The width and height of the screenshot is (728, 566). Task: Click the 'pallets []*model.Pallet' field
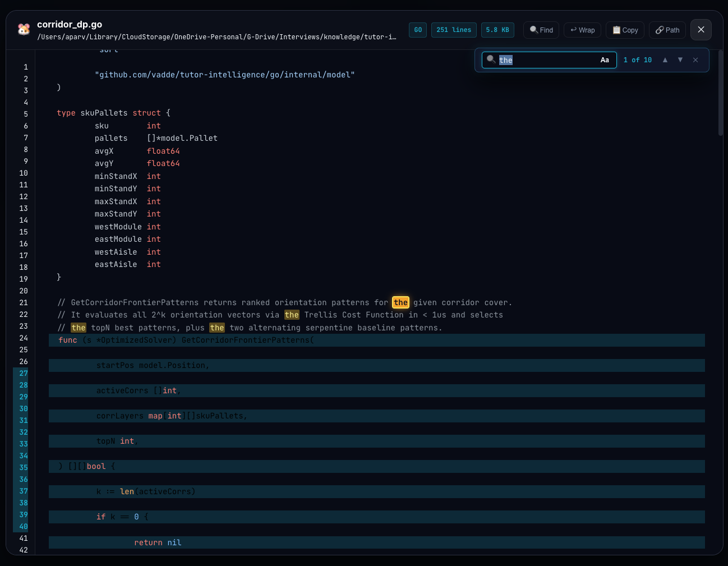156,138
